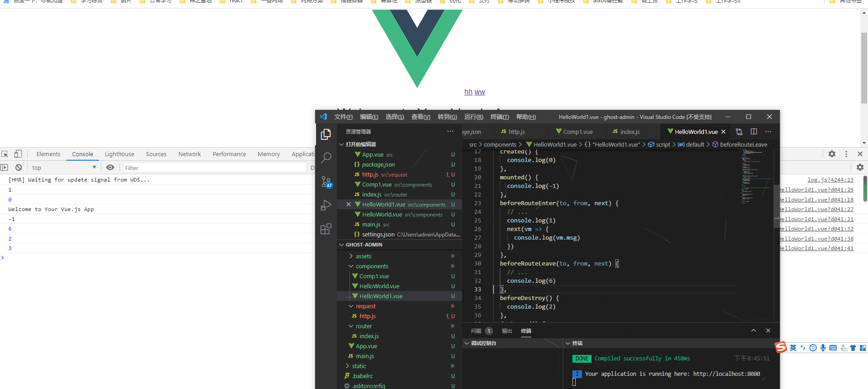Switch to the Performance DevTools tab
The height and width of the screenshot is (389, 868).
(x=229, y=154)
